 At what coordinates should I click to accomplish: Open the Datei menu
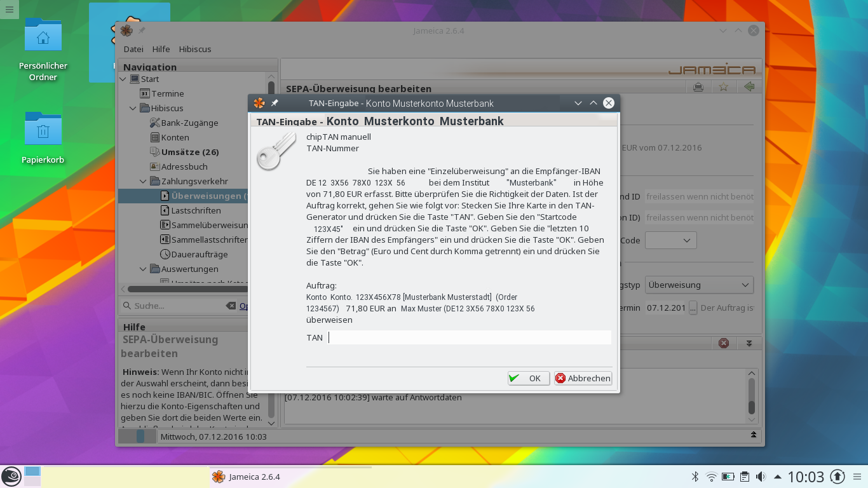tap(133, 49)
